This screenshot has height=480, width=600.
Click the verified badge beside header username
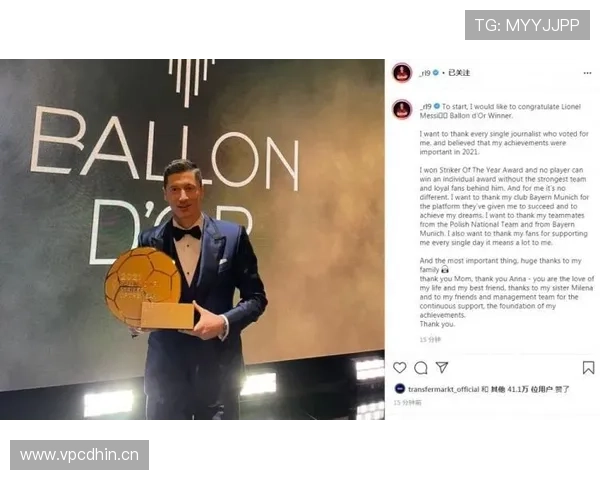(435, 72)
